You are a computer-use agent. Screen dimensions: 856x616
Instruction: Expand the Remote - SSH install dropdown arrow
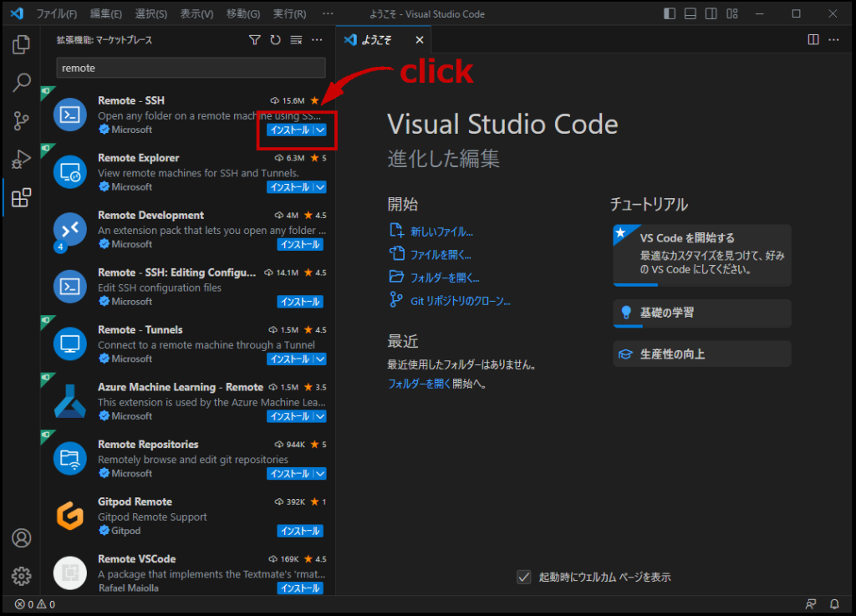320,130
